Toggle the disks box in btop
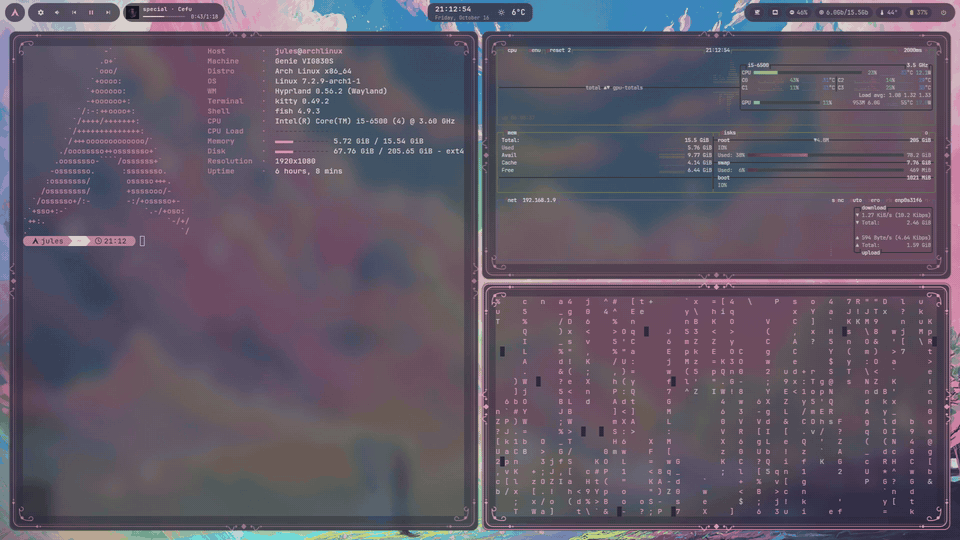 tap(729, 132)
